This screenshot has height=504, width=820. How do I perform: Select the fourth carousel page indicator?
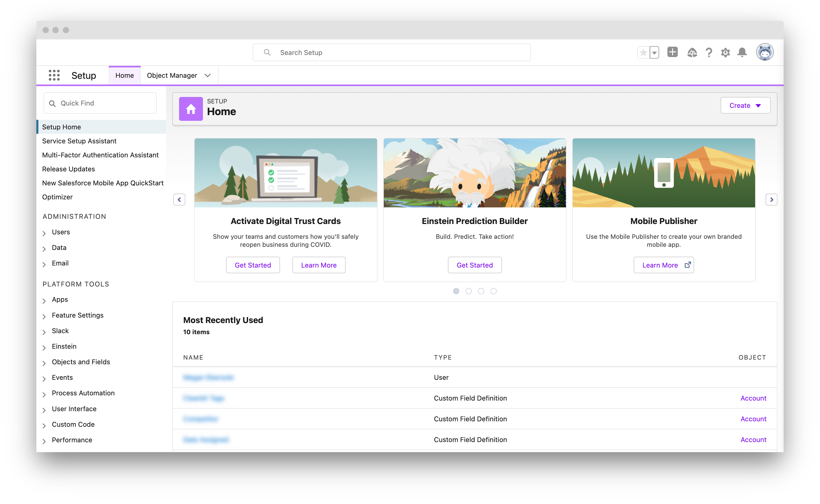click(493, 291)
